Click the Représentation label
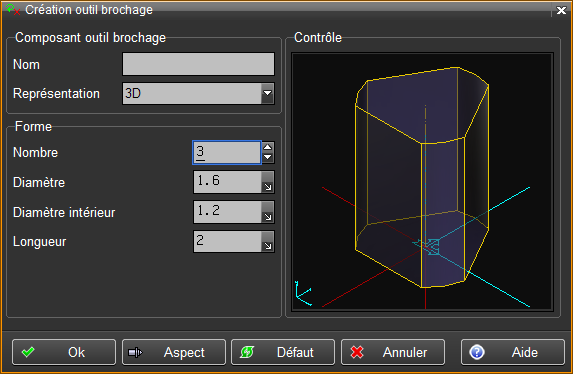The image size is (573, 374). click(x=56, y=94)
